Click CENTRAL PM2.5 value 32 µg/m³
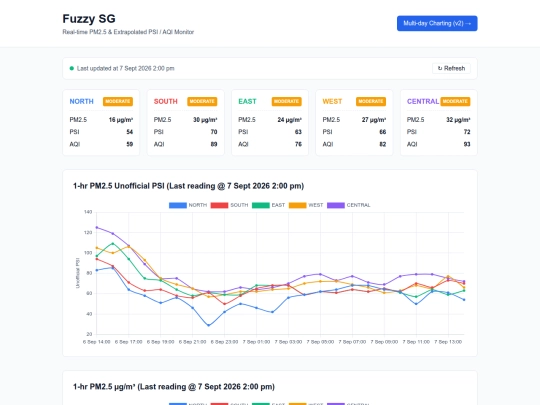Image resolution: width=540 pixels, height=405 pixels. coord(458,120)
